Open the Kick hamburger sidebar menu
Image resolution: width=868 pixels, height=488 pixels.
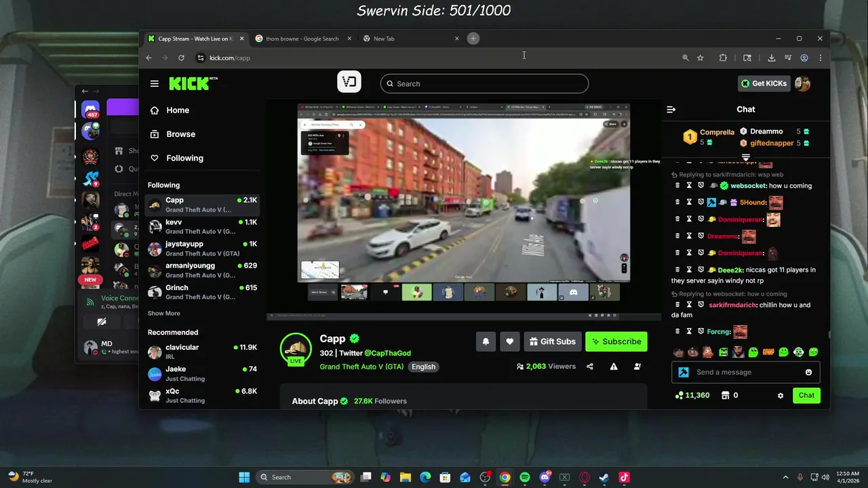[x=155, y=83]
